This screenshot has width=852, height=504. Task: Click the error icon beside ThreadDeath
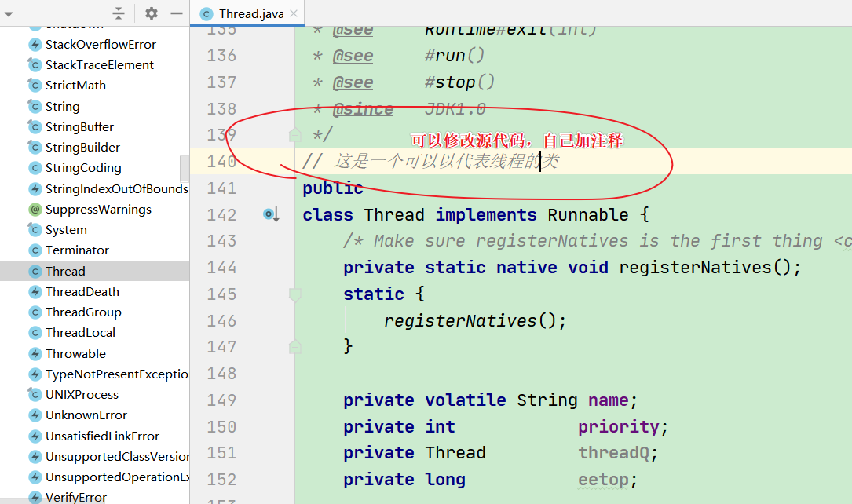tap(35, 292)
